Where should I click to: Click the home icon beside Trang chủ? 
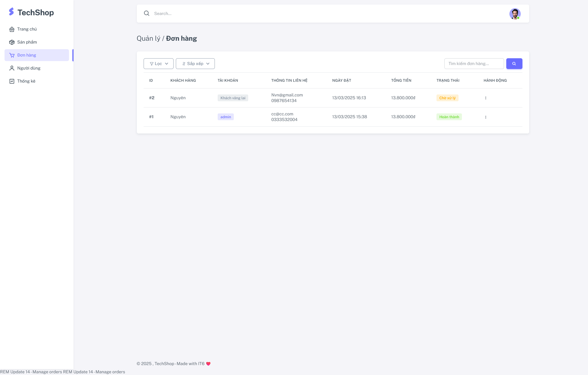(x=12, y=29)
